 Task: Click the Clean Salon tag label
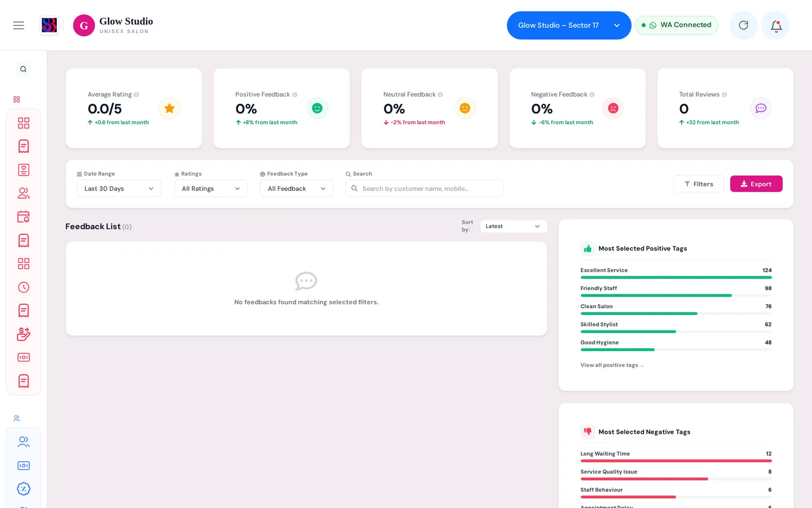tap(596, 306)
